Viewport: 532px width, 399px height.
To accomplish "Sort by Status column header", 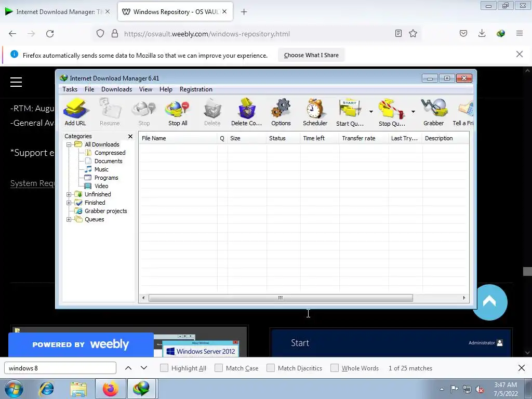I will pyautogui.click(x=283, y=138).
